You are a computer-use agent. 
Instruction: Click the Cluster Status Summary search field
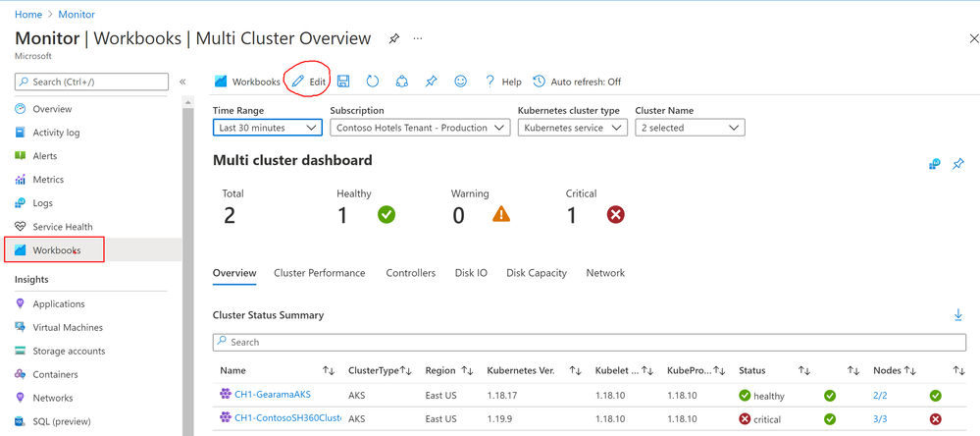[590, 342]
